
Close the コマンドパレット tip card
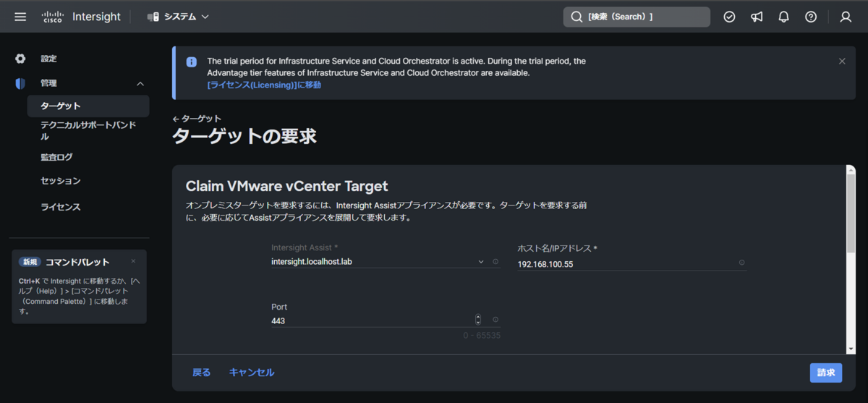pyautogui.click(x=133, y=261)
